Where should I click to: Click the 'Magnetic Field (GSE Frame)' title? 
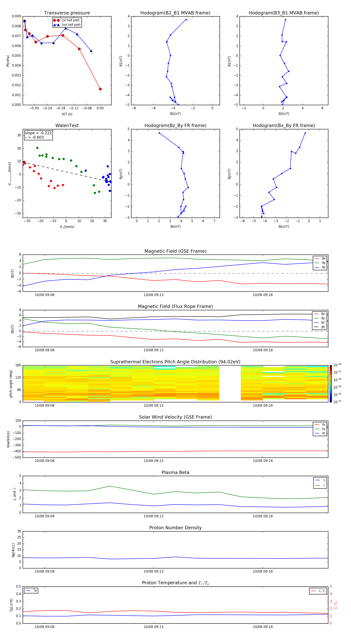click(175, 251)
